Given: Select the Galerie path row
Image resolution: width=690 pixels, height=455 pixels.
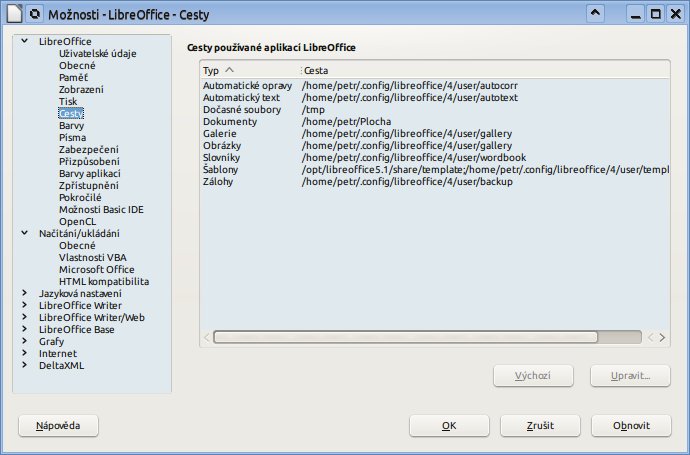Looking at the screenshot, I should [435, 133].
